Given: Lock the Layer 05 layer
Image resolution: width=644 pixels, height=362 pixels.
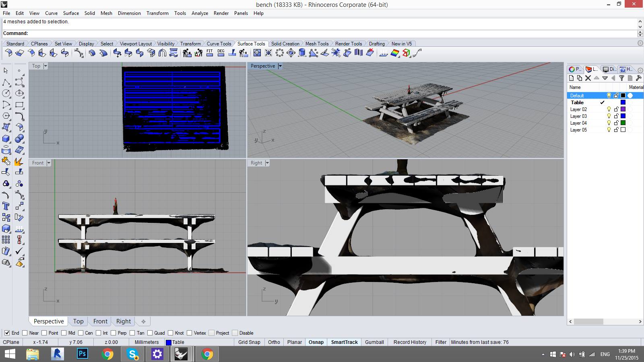Looking at the screenshot, I should [x=616, y=130].
